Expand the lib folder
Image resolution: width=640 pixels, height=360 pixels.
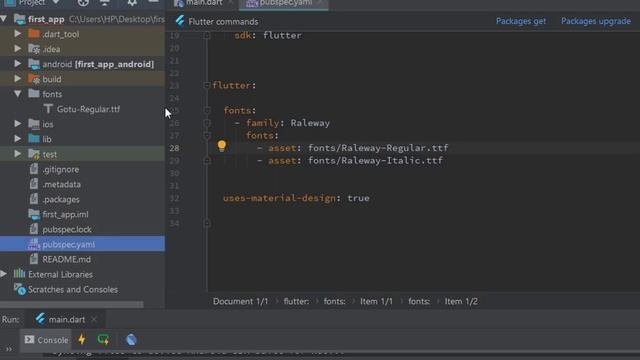(18, 138)
